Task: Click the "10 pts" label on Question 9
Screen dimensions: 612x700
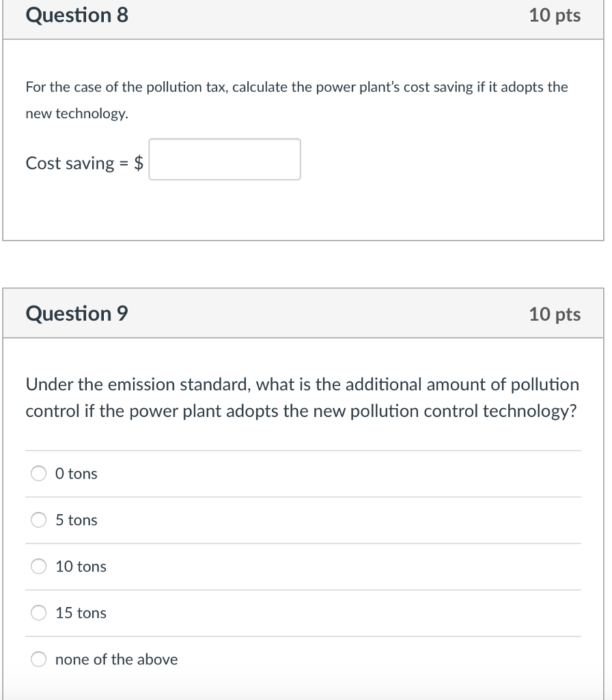Action: (x=555, y=314)
